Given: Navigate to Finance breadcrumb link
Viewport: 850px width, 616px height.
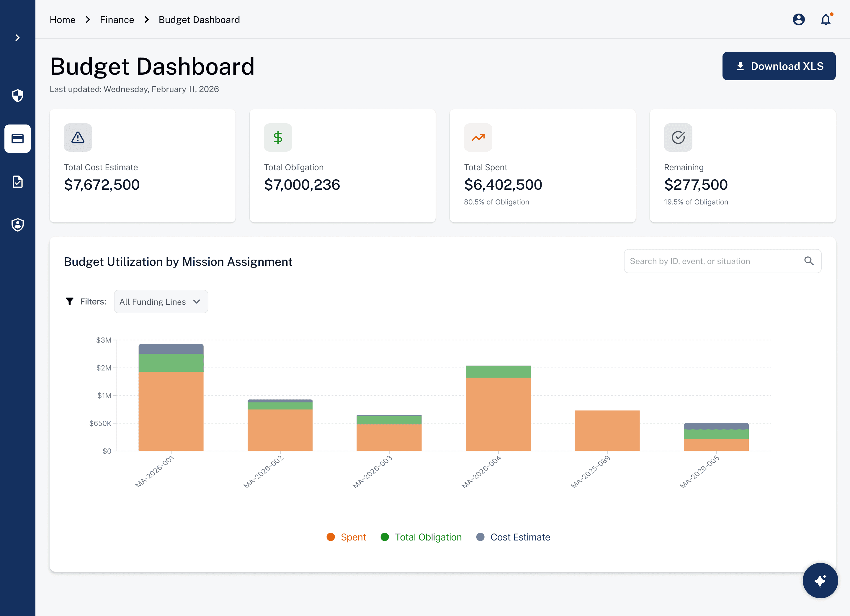Looking at the screenshot, I should tap(117, 19).
